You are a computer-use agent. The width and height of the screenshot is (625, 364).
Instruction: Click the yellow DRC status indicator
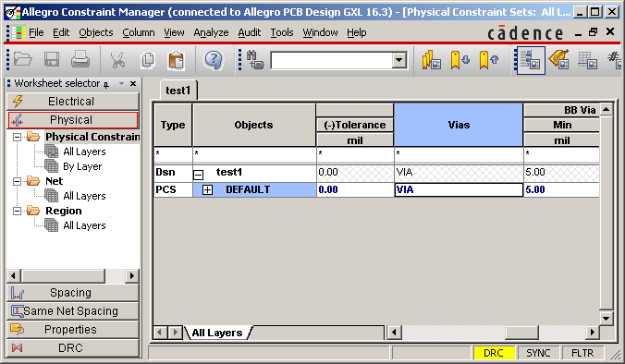[494, 353]
